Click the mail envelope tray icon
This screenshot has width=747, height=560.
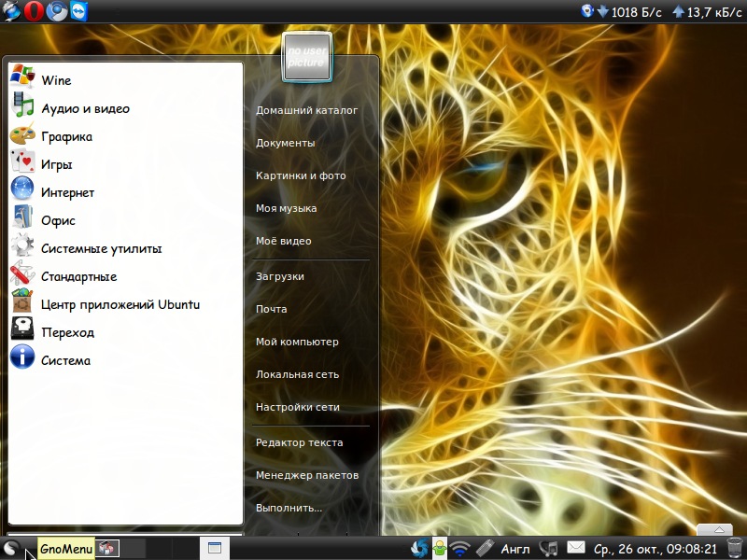[x=576, y=548]
